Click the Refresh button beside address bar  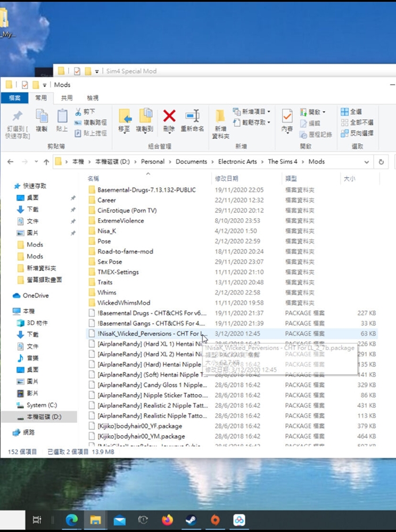[x=381, y=162]
